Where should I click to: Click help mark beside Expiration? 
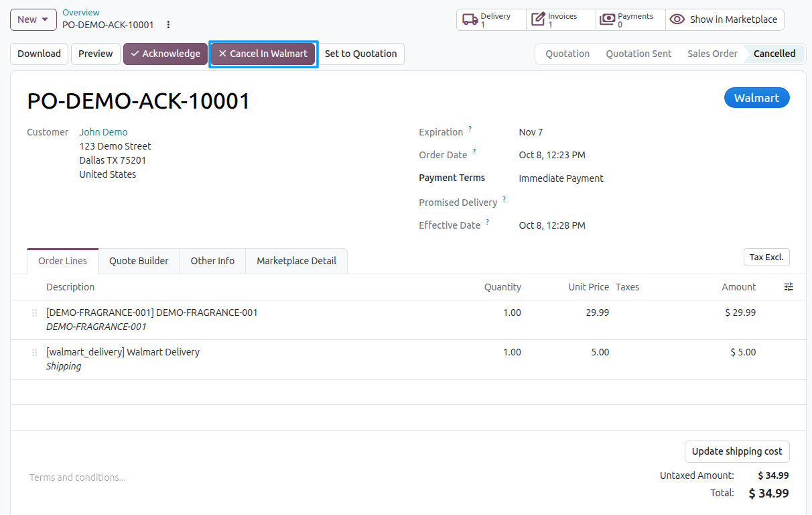[470, 128]
